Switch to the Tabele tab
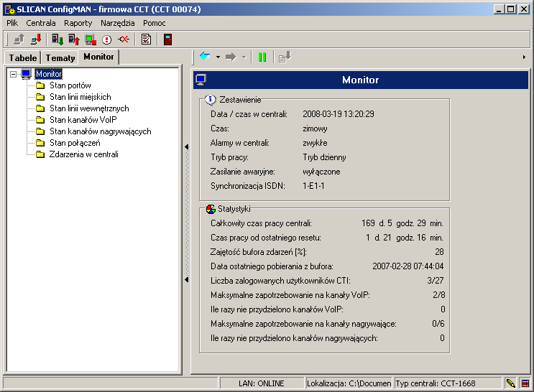This screenshot has height=392, width=534. coord(23,58)
